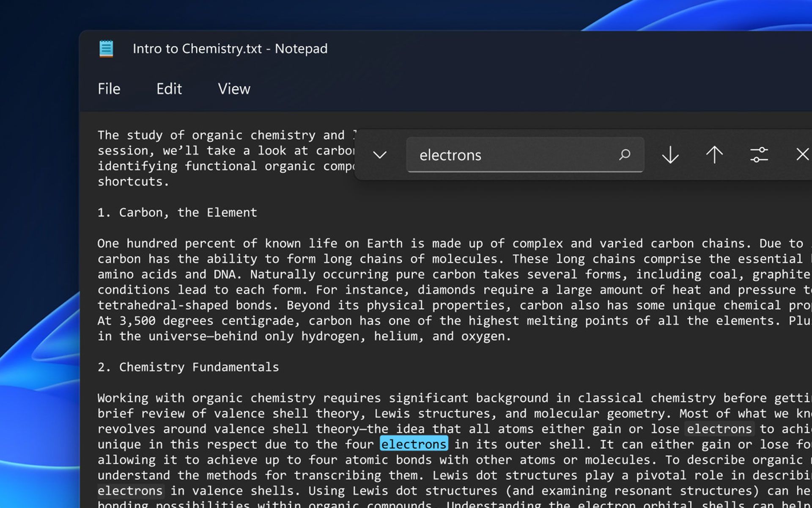Click 'electrons' at start of bottom line
This screenshot has width=812, height=508.
click(x=130, y=491)
